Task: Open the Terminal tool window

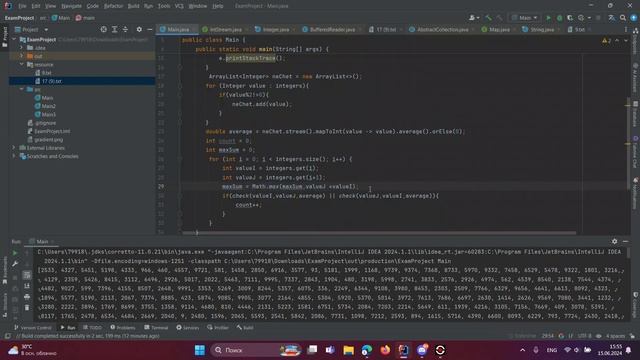Action: click(x=156, y=327)
